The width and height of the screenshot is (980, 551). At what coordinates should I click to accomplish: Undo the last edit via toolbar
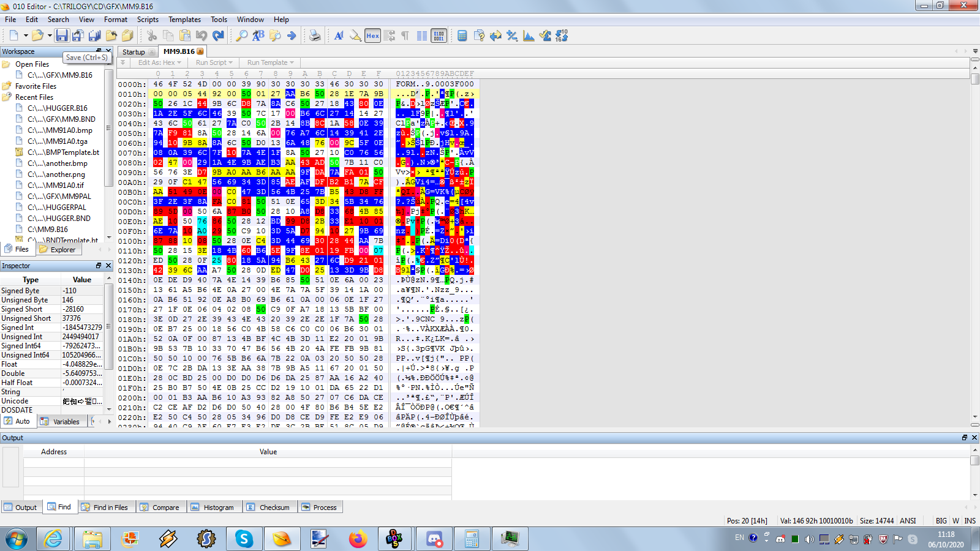click(x=202, y=36)
